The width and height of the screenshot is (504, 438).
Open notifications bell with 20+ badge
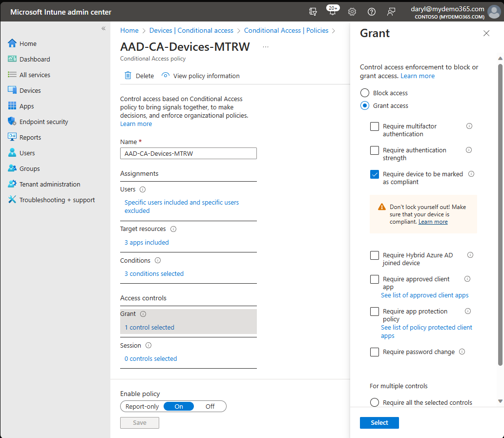tap(333, 11)
